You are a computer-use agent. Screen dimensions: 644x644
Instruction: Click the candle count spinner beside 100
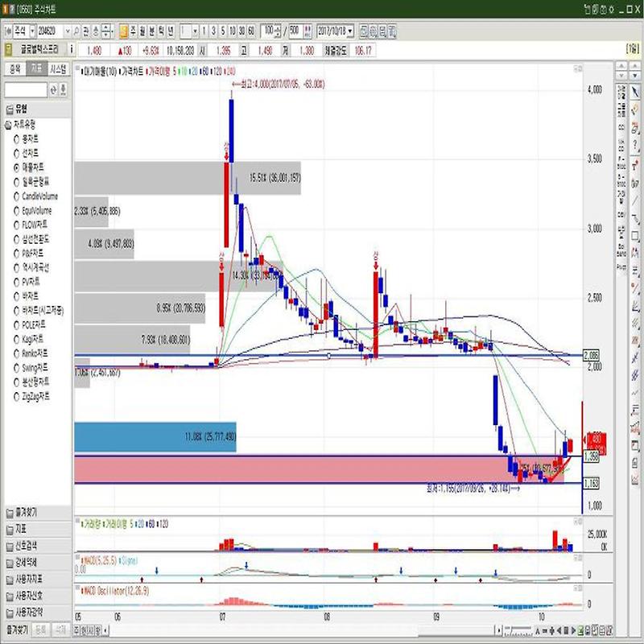tap(278, 31)
